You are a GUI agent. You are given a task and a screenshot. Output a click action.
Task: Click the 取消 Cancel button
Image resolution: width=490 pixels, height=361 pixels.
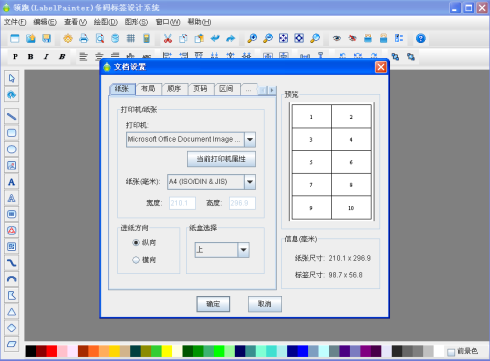(265, 304)
